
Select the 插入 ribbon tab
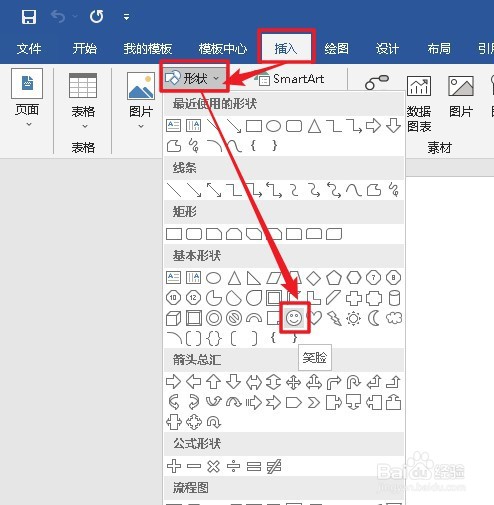pos(286,49)
